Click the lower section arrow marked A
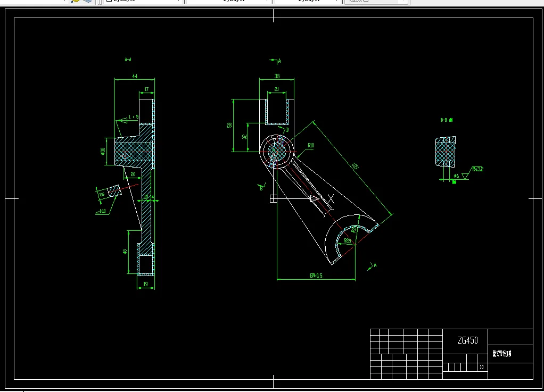This screenshot has width=544, height=392. click(372, 266)
